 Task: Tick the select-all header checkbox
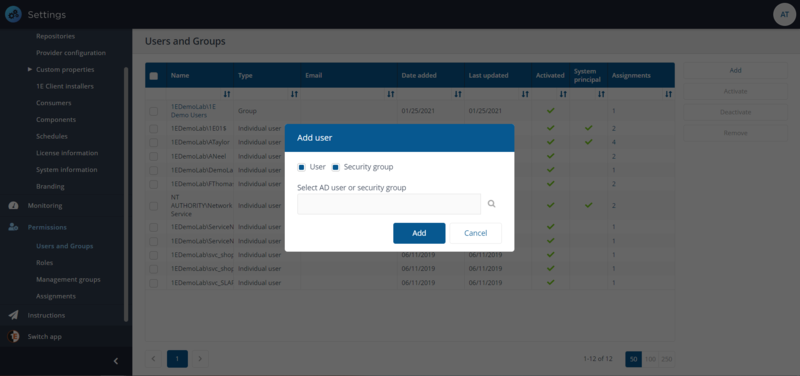[154, 76]
